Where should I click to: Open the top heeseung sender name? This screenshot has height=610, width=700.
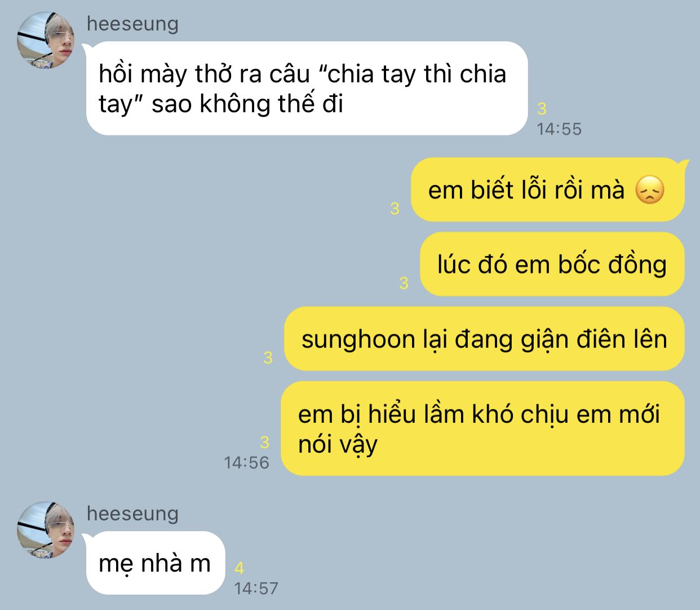(x=132, y=24)
